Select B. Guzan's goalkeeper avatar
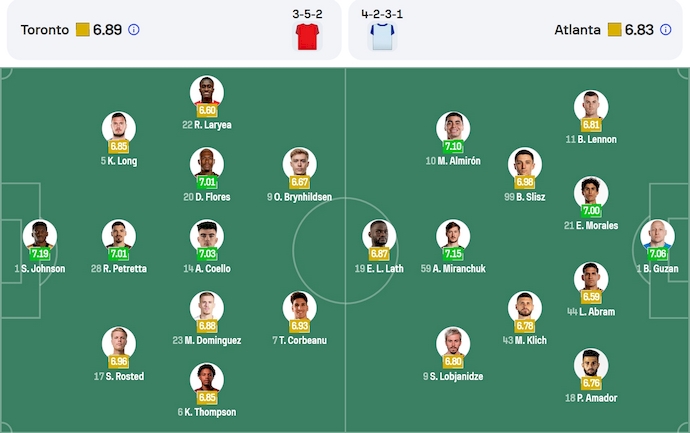 coord(657,236)
